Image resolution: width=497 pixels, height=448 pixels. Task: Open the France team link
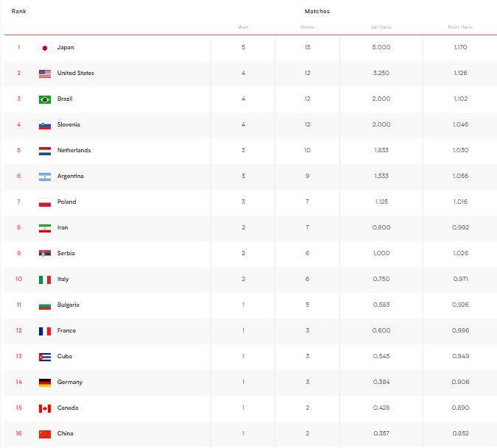[66, 331]
